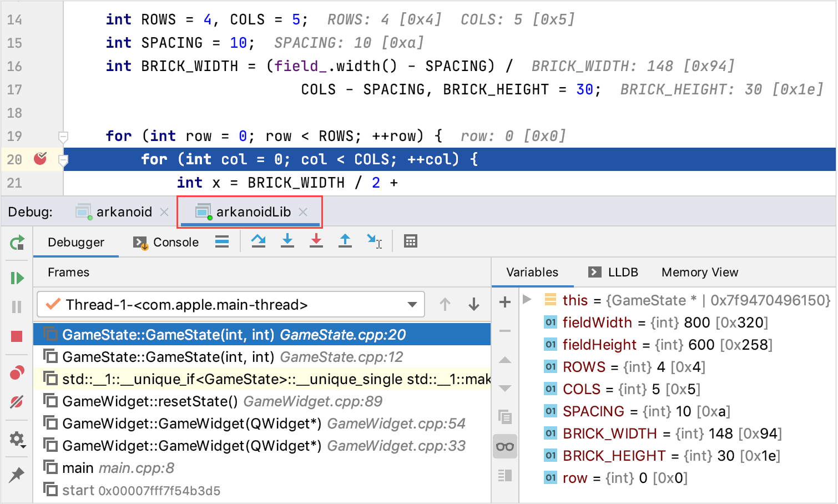Open the Console tab
This screenshot has height=504, width=838.
click(x=166, y=243)
